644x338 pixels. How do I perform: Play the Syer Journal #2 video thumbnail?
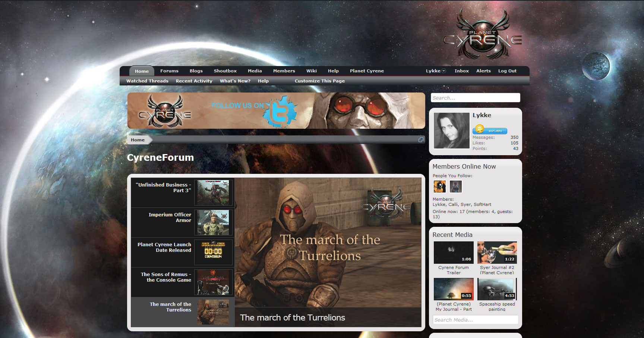tap(497, 253)
